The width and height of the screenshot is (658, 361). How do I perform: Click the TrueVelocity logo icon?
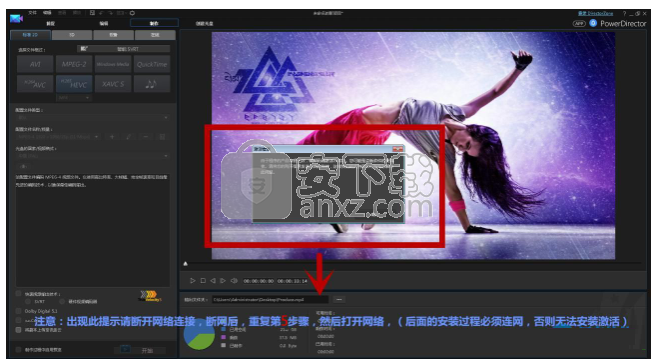click(150, 296)
